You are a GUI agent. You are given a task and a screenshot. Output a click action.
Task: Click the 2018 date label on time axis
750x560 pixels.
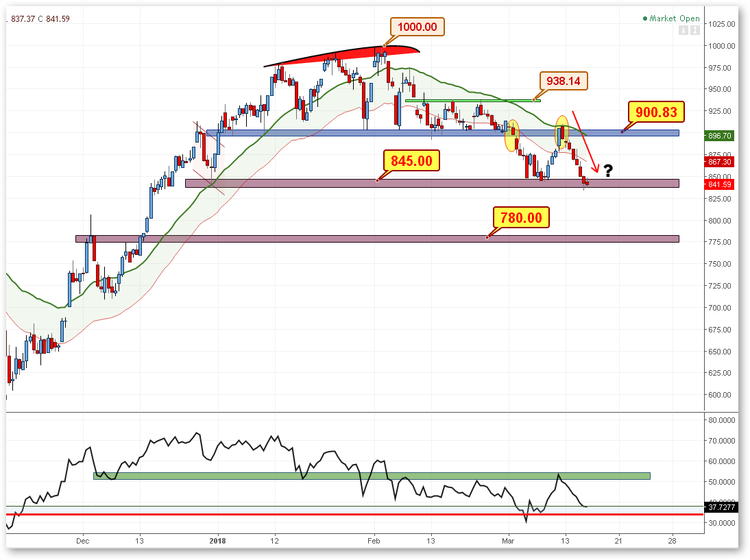(x=217, y=539)
